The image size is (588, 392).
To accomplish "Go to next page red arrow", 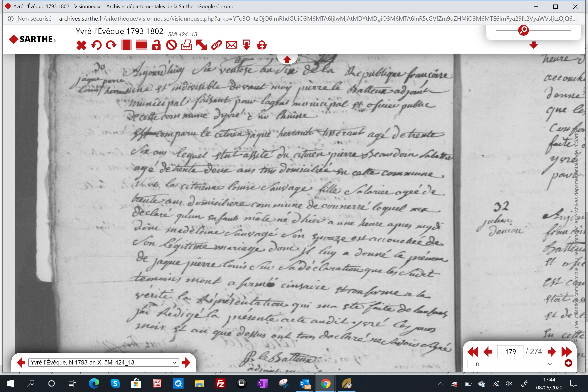I will point(551,352).
